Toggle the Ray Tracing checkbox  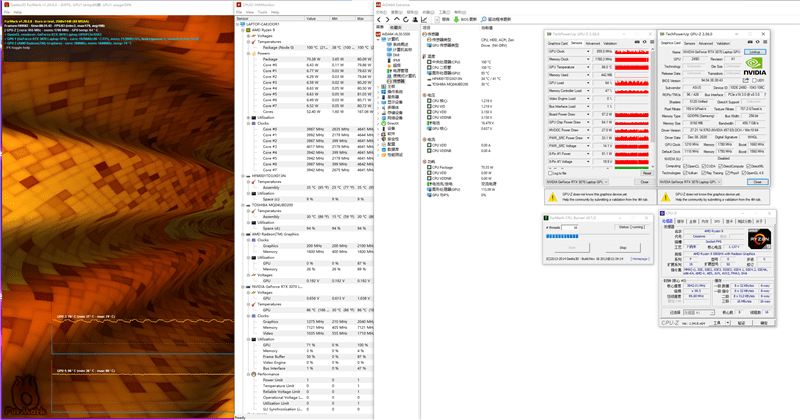[x=704, y=173]
